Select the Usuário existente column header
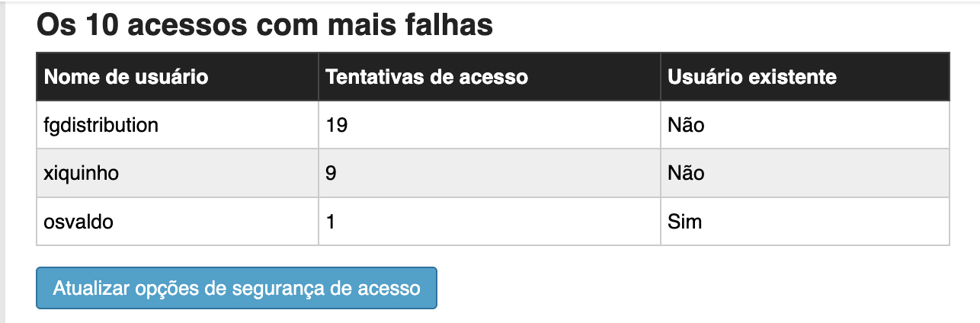The width and height of the screenshot is (980, 323). click(x=805, y=76)
